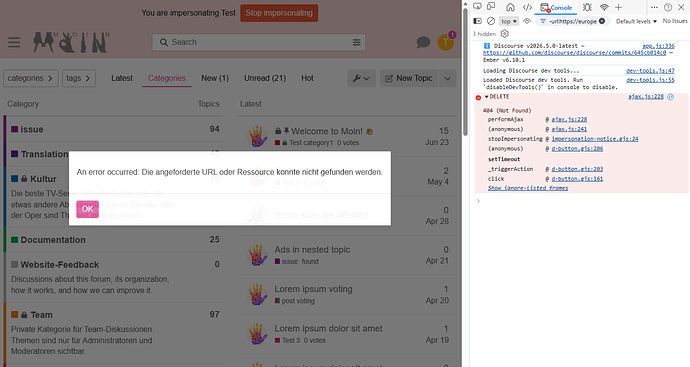The height and width of the screenshot is (367, 690).
Task: Toggle the console sidebar icon
Action: pyautogui.click(x=477, y=21)
